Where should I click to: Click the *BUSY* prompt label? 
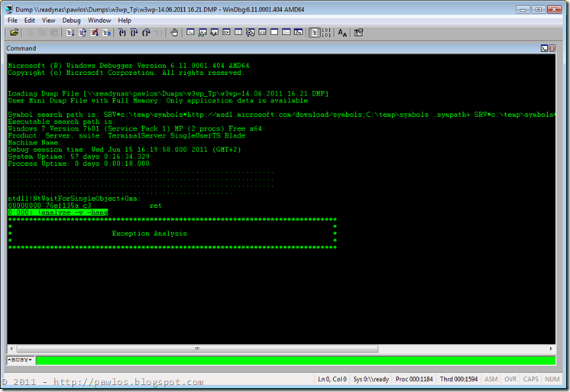click(20, 360)
